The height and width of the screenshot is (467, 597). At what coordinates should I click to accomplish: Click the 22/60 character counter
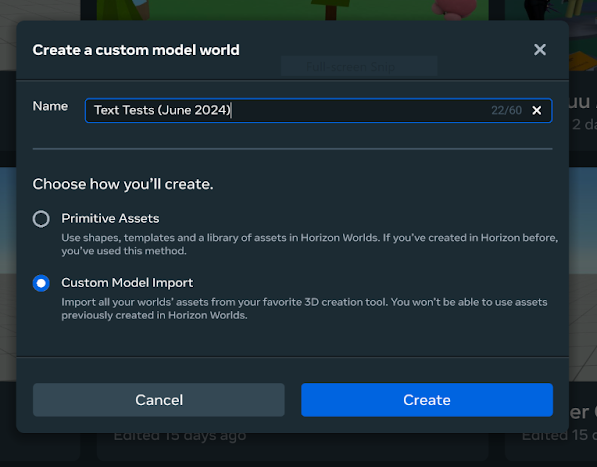[506, 110]
